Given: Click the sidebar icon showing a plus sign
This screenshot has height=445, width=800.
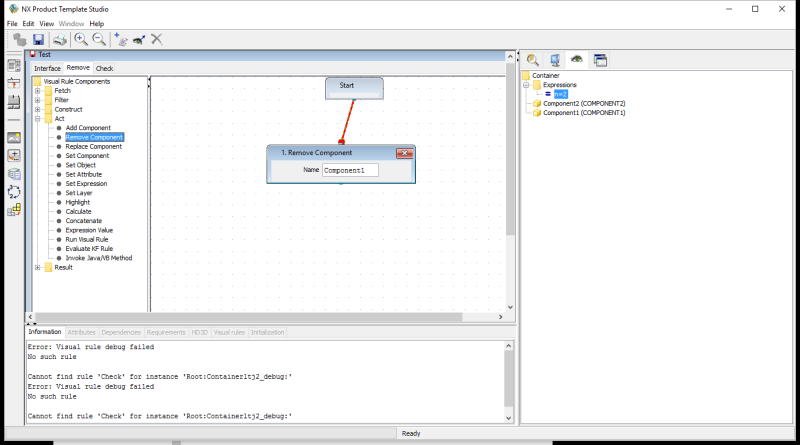Looking at the screenshot, I should click(x=14, y=156).
